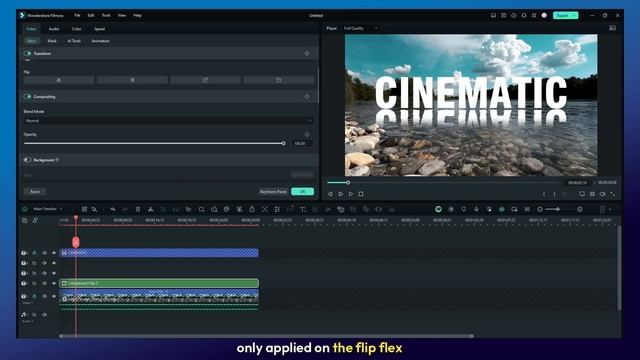Switch to the Speed properties tab
Image resolution: width=640 pixels, height=360 pixels.
tap(100, 29)
